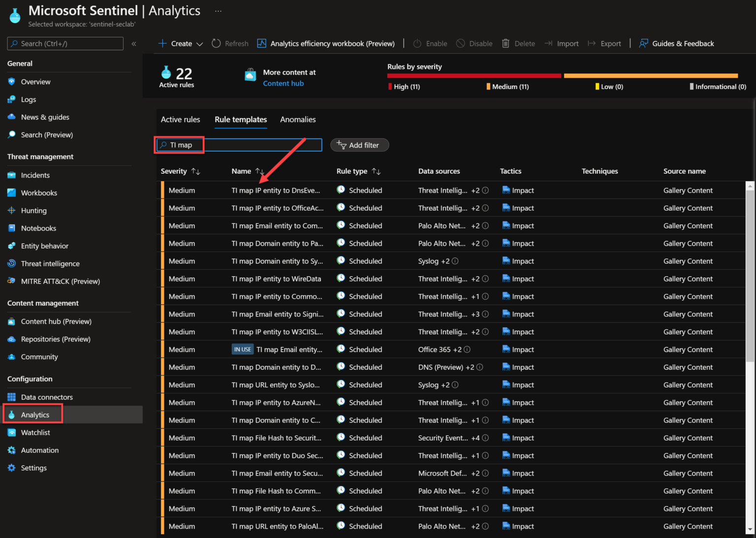Open the Analytics efficiency workbook
Screen dimensions: 756x538
click(x=325, y=43)
